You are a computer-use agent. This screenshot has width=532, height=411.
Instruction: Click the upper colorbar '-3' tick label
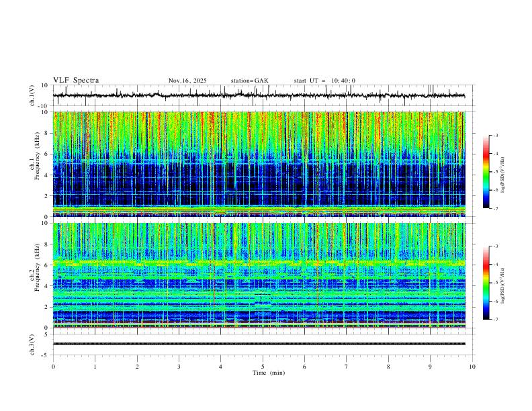pyautogui.click(x=495, y=135)
